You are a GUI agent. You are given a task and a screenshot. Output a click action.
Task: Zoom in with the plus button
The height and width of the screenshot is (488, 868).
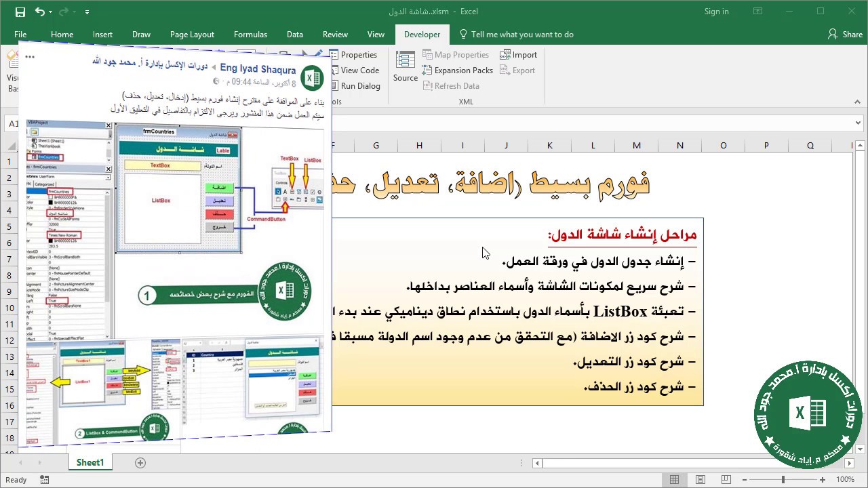[823, 480]
